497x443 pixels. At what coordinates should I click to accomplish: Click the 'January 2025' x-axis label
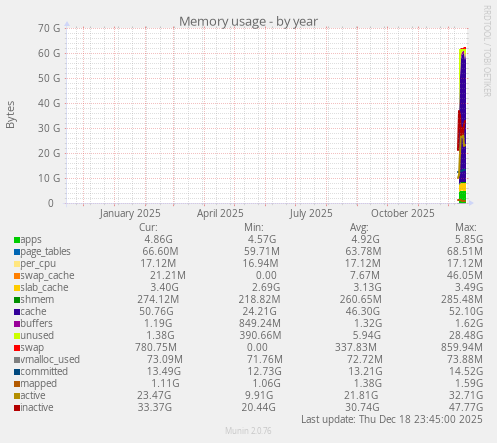[x=130, y=213]
